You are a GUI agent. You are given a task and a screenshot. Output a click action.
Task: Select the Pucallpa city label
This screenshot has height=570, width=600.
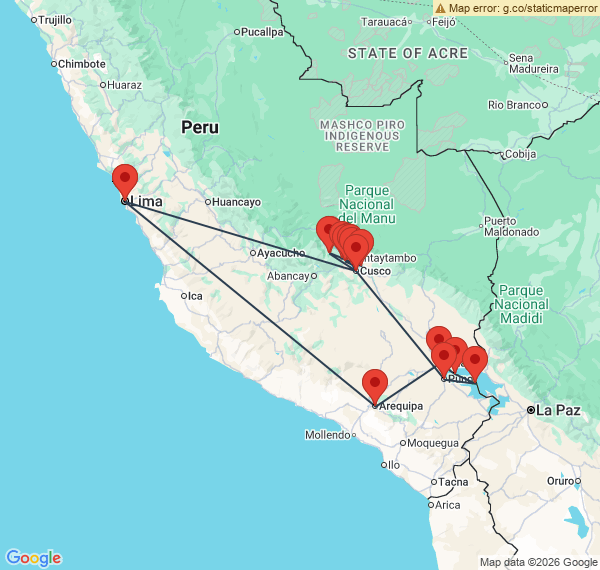pyautogui.click(x=263, y=31)
